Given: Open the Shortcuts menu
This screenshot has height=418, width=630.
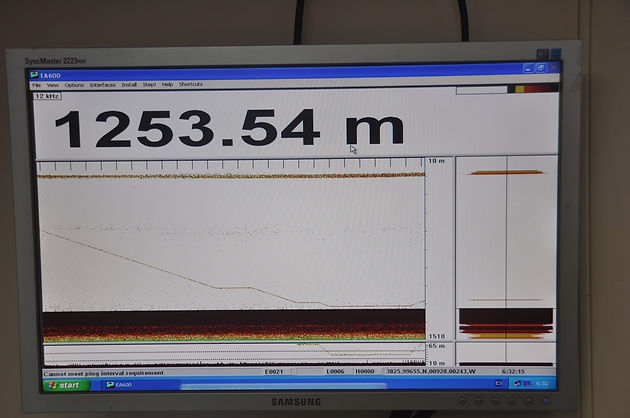Looking at the screenshot, I should point(190,84).
